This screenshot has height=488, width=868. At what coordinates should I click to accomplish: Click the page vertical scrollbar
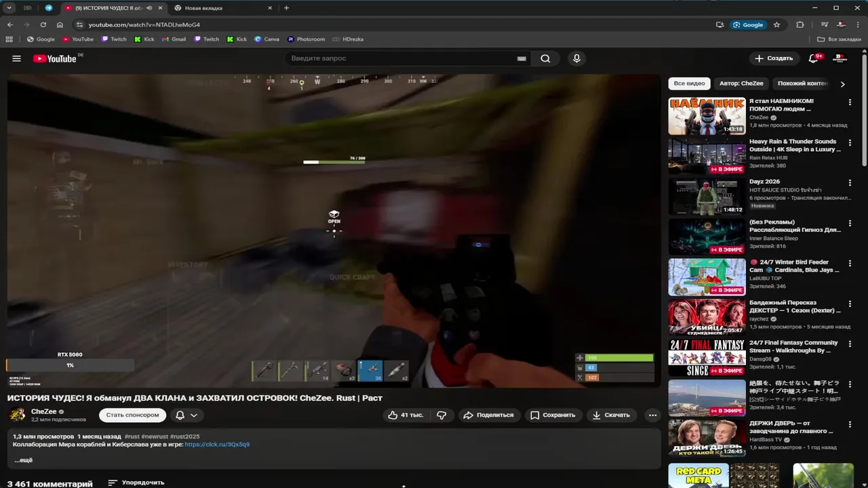pyautogui.click(x=864, y=108)
